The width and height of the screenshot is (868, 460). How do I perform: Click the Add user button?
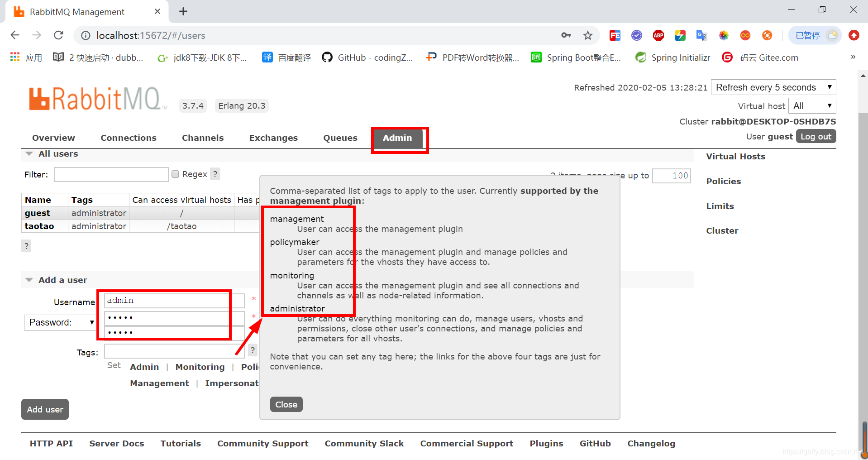(45, 409)
